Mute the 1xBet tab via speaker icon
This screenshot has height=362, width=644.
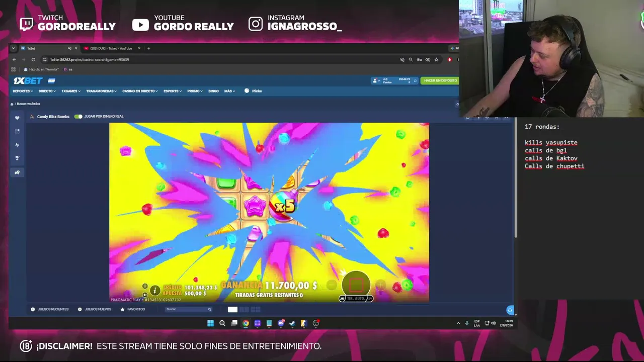tap(69, 48)
